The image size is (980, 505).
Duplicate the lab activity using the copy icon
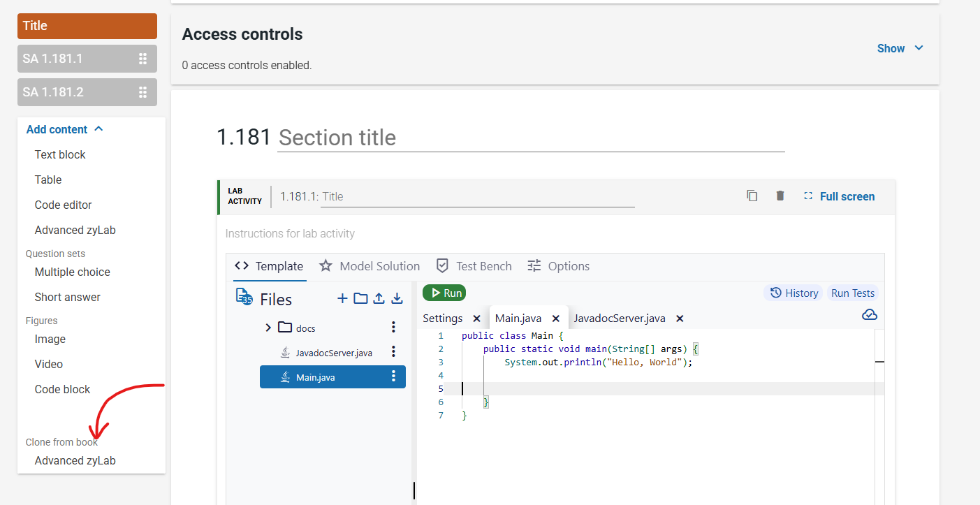pos(752,196)
